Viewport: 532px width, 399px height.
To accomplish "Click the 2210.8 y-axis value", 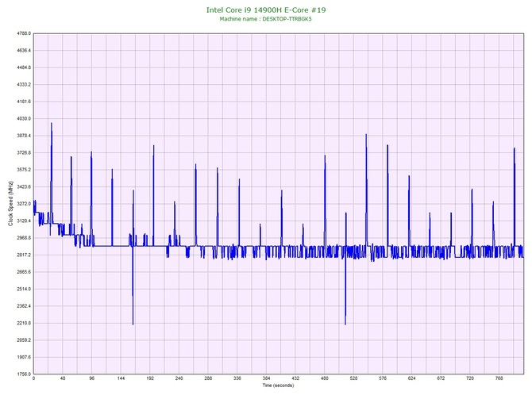I will pos(24,323).
